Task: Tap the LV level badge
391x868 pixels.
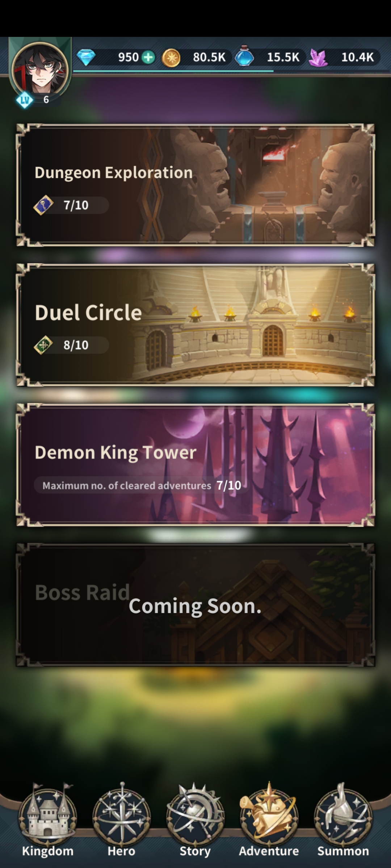Action: pyautogui.click(x=25, y=99)
